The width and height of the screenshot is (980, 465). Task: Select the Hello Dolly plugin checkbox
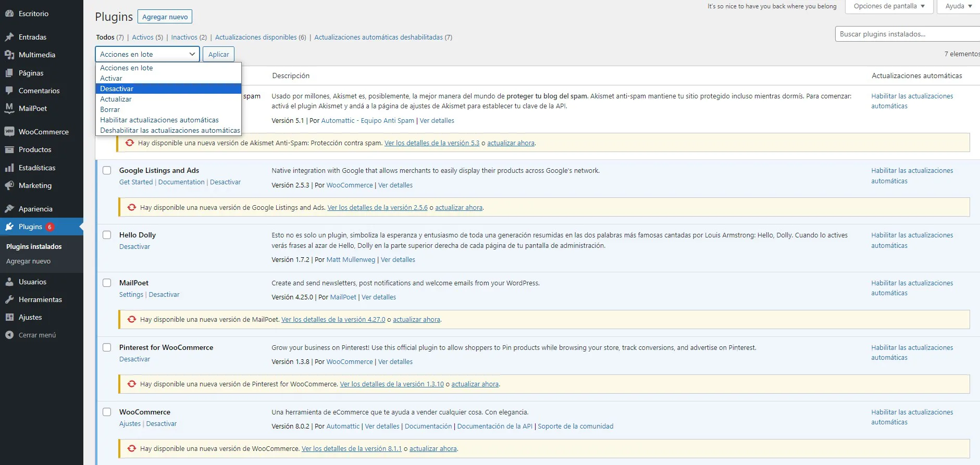107,235
